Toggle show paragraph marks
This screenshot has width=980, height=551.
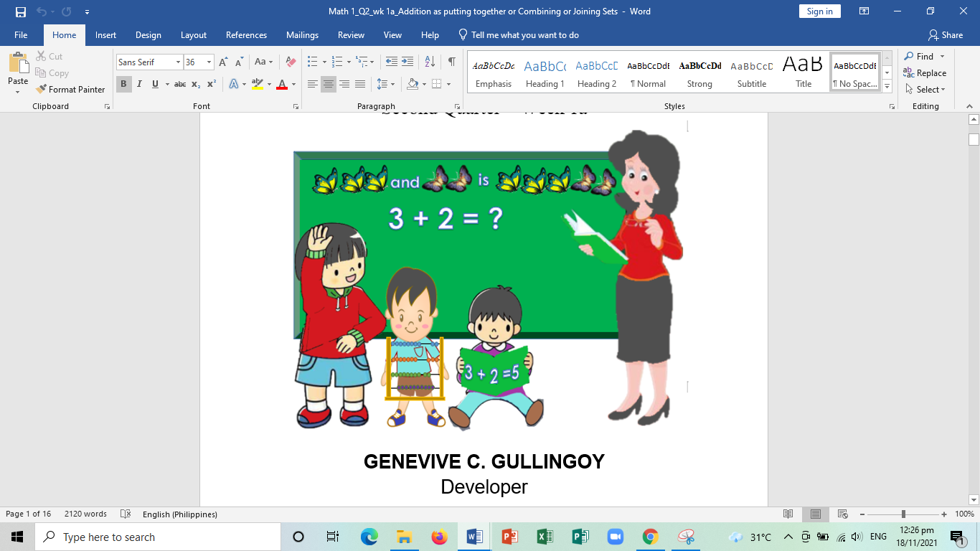(451, 62)
